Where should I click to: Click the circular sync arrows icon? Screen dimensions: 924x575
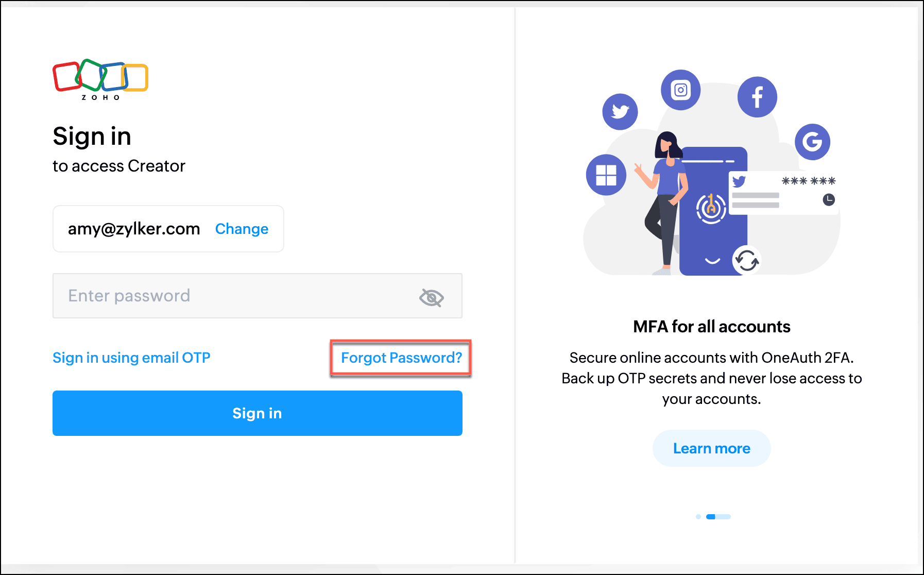click(x=746, y=260)
